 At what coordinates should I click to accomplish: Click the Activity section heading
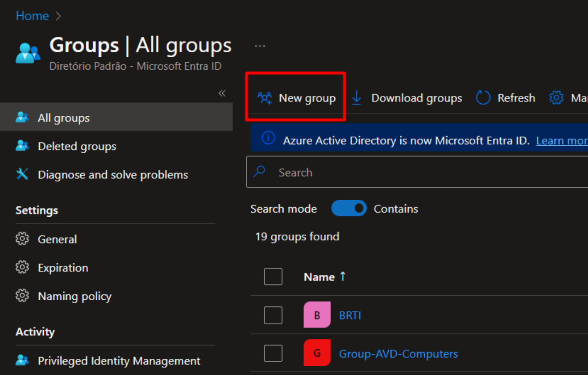pyautogui.click(x=35, y=332)
